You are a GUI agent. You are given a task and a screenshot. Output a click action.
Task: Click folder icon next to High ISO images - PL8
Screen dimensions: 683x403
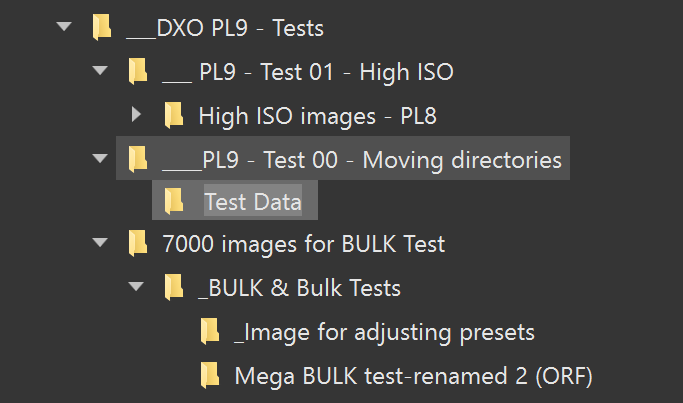coord(174,115)
